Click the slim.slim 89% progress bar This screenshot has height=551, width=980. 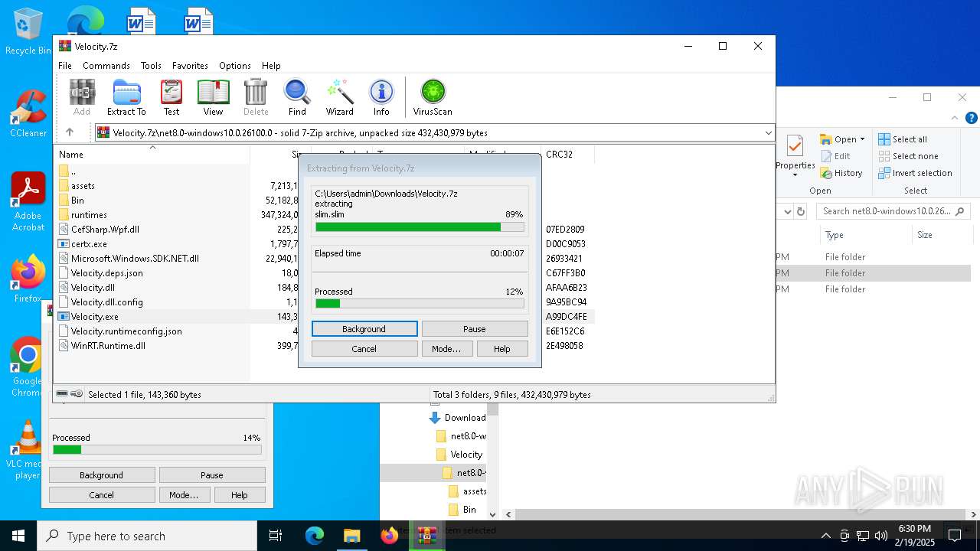click(420, 227)
